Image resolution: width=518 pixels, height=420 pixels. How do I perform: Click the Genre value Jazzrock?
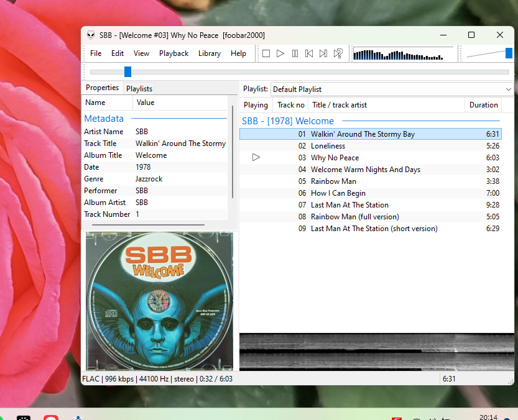149,179
